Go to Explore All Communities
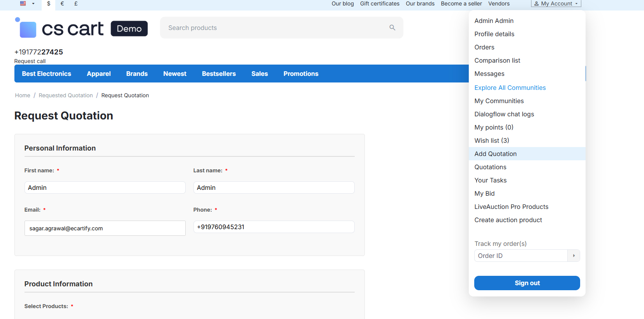 point(510,88)
